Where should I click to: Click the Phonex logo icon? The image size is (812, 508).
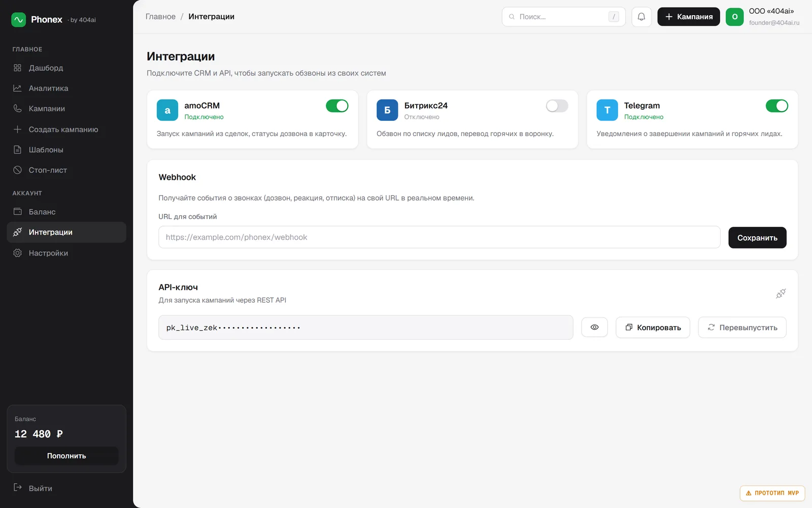(18, 20)
